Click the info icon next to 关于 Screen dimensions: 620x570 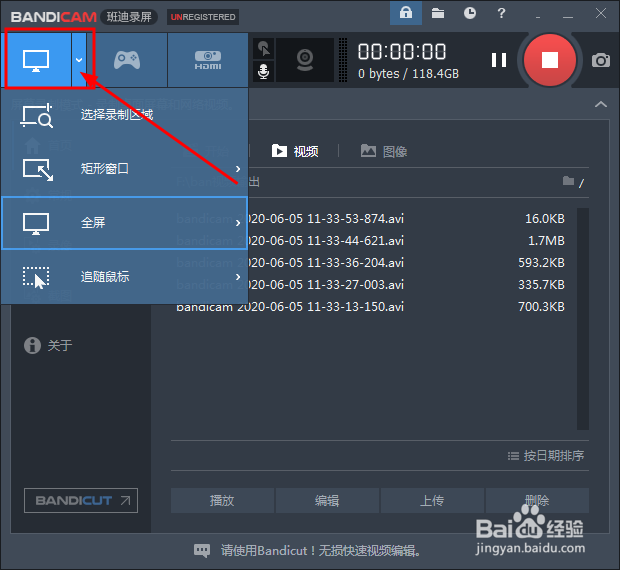click(x=32, y=345)
